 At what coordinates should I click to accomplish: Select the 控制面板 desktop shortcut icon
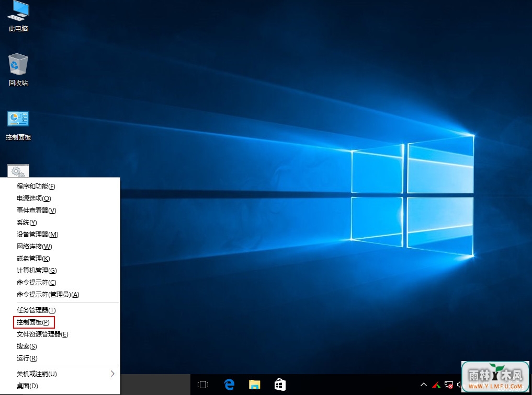pyautogui.click(x=18, y=125)
